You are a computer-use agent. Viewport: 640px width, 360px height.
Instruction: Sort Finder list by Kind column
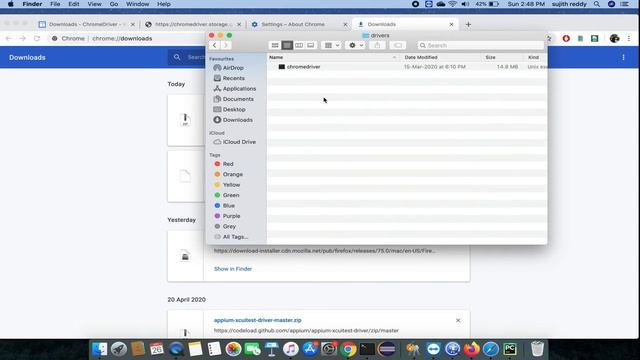pos(535,57)
